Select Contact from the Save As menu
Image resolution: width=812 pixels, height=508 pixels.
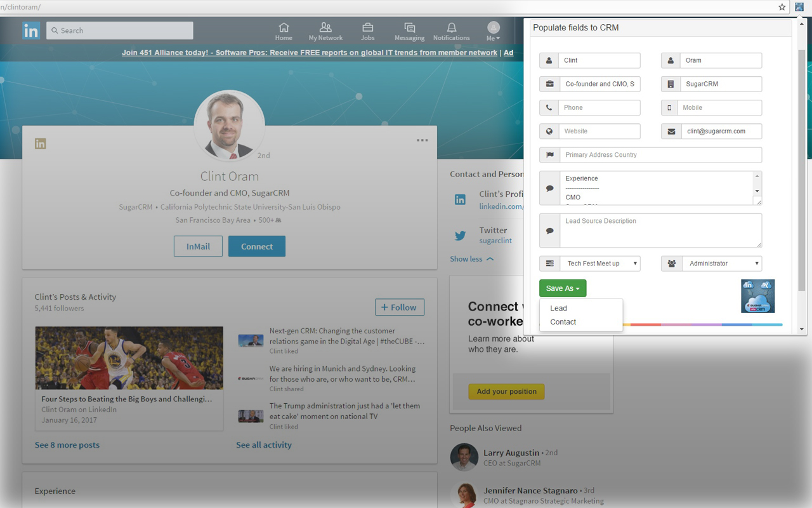(563, 322)
